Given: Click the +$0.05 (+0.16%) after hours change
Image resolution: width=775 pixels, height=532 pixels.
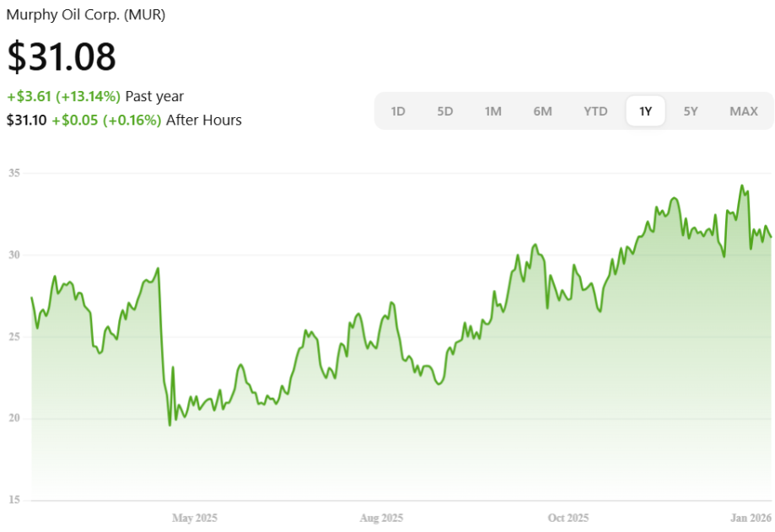Looking at the screenshot, I should [x=106, y=121].
